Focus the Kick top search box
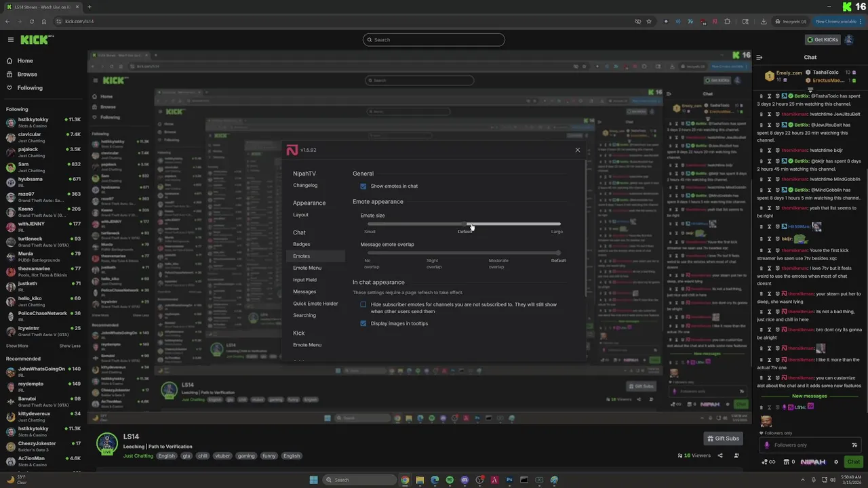Screen dimensions: 868x488 [x=434, y=40]
